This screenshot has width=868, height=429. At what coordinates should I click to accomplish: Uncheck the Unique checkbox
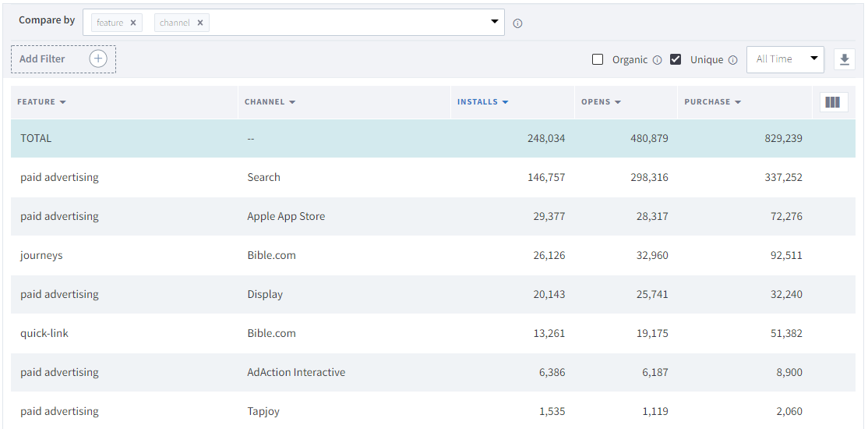[x=676, y=59]
